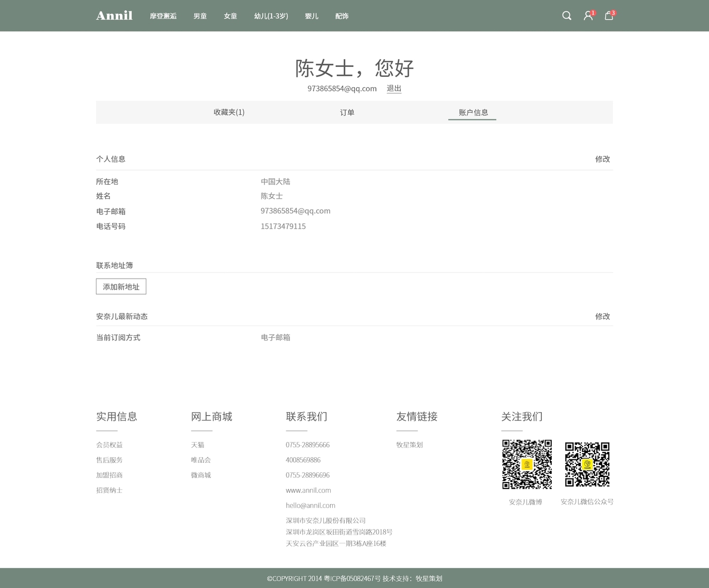
Task: Click 修改 next to 安奈儿最新动态
Action: [603, 316]
